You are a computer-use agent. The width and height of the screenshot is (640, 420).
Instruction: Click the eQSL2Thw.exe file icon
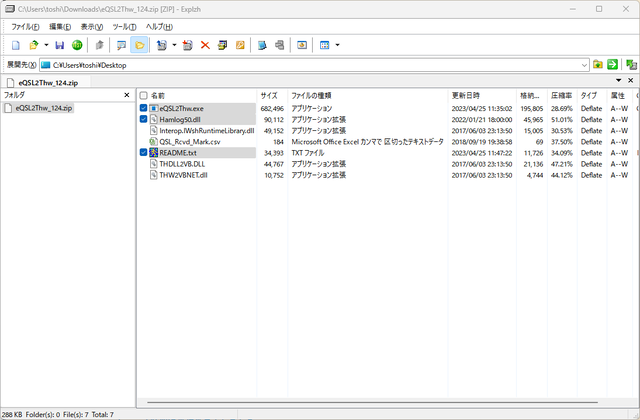point(153,108)
